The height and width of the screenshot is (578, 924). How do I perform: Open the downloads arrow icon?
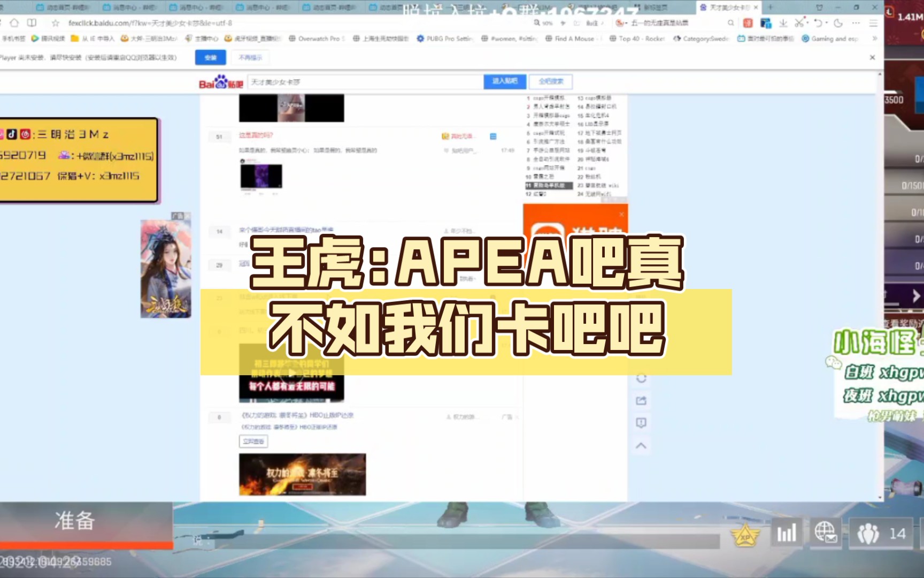(x=783, y=23)
